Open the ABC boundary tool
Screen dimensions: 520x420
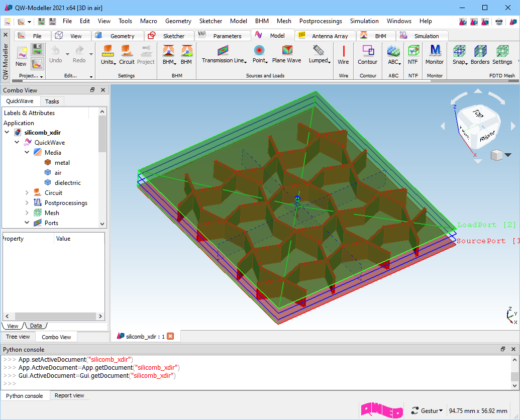coord(394,55)
